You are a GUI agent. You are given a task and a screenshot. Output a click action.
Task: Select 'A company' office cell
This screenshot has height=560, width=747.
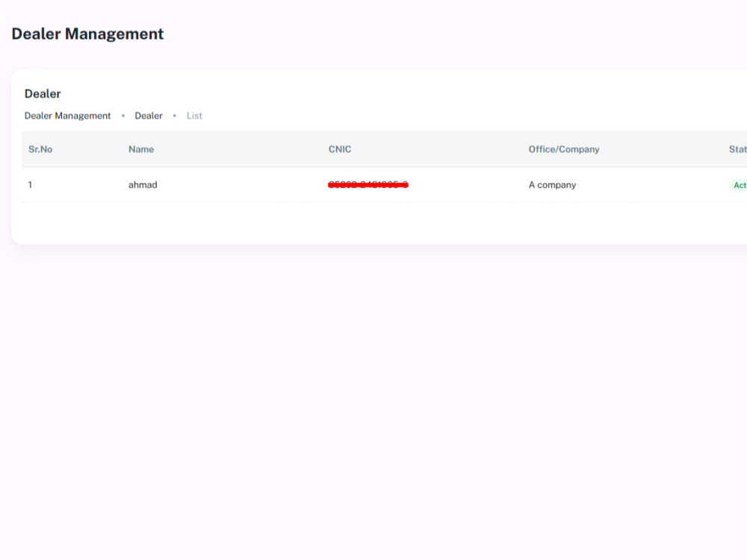click(x=552, y=184)
